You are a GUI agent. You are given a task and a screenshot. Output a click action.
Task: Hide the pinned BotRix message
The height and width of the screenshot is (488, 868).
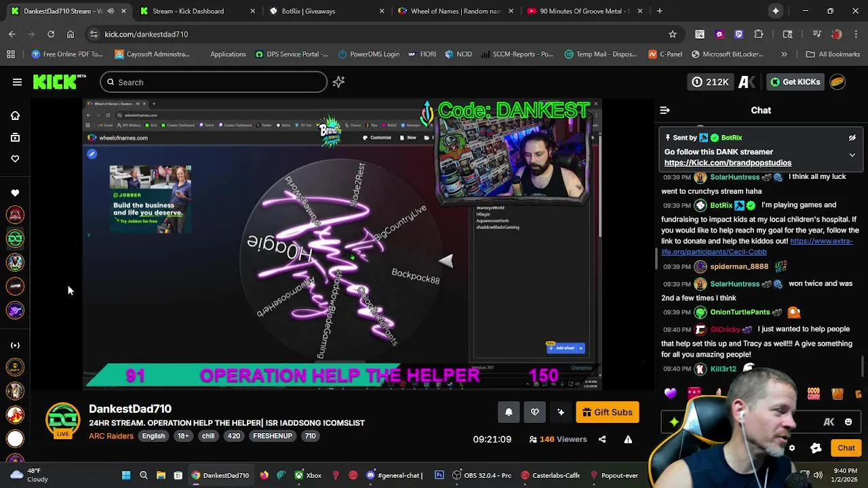852,138
